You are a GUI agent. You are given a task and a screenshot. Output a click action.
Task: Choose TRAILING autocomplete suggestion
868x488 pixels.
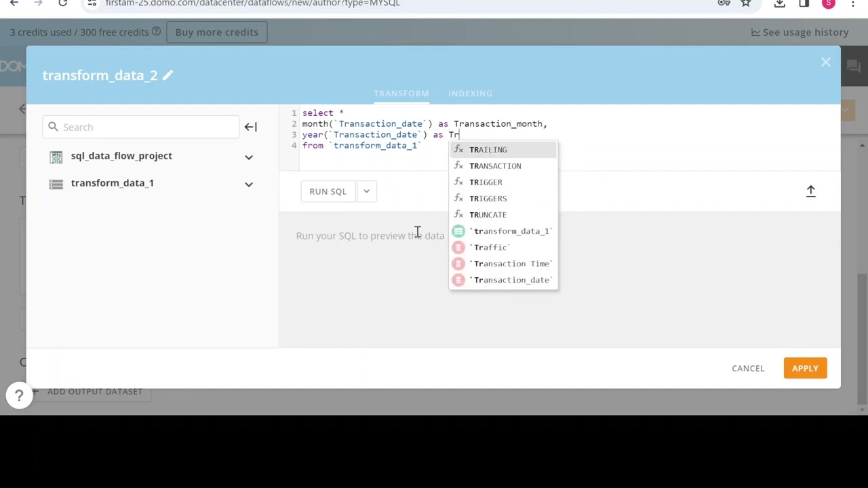click(503, 150)
